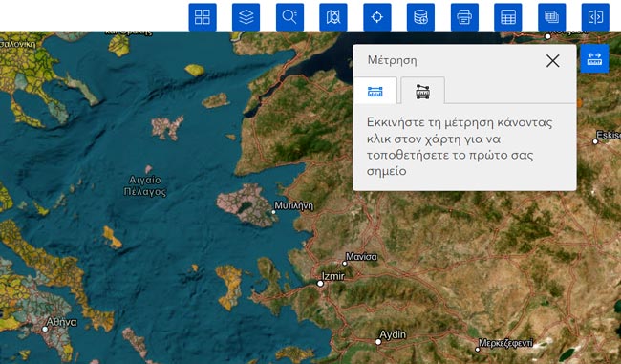This screenshot has height=364, width=621.
Task: Open the attribute table tool
Action: click(508, 17)
